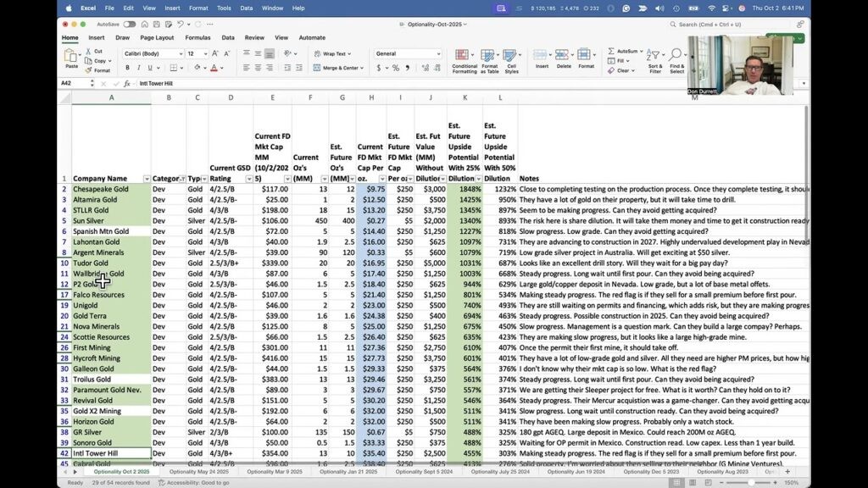Click the Delete cells button
The height and width of the screenshot is (488, 868).
tap(564, 58)
